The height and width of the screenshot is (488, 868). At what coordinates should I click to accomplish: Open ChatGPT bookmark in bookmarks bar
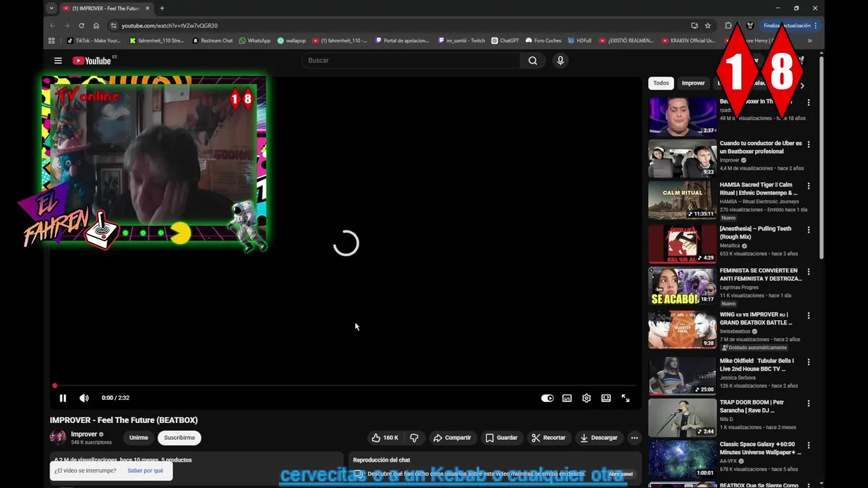tap(505, 41)
